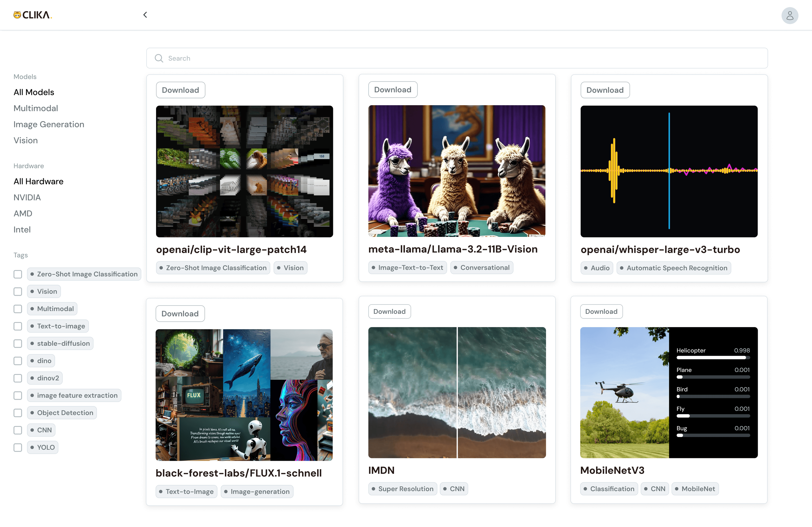The height and width of the screenshot is (527, 812).
Task: Check the Zero-Shot Image Classification tag checkbox
Action: coord(18,274)
